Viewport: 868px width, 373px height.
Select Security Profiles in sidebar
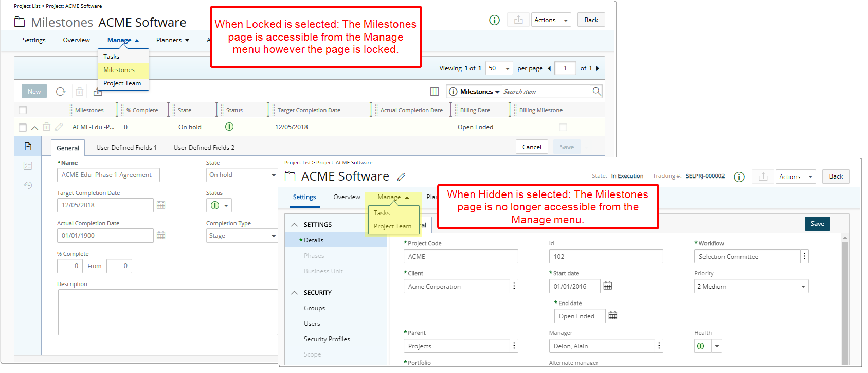[327, 339]
